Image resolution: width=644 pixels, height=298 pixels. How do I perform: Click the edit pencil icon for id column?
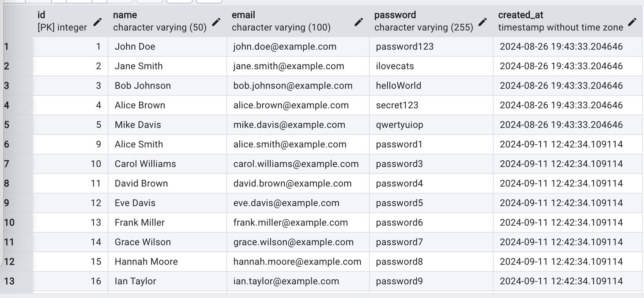pyautogui.click(x=98, y=22)
